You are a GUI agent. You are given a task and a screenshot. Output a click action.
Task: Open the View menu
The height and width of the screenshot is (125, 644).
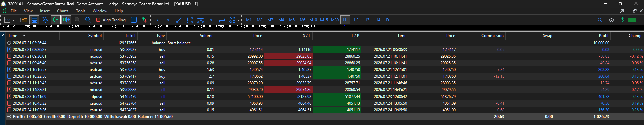pyautogui.click(x=28, y=11)
